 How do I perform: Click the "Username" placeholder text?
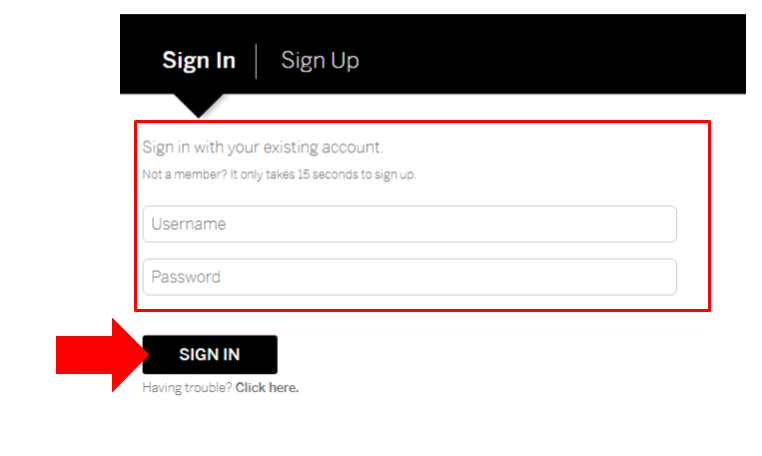[x=188, y=224]
